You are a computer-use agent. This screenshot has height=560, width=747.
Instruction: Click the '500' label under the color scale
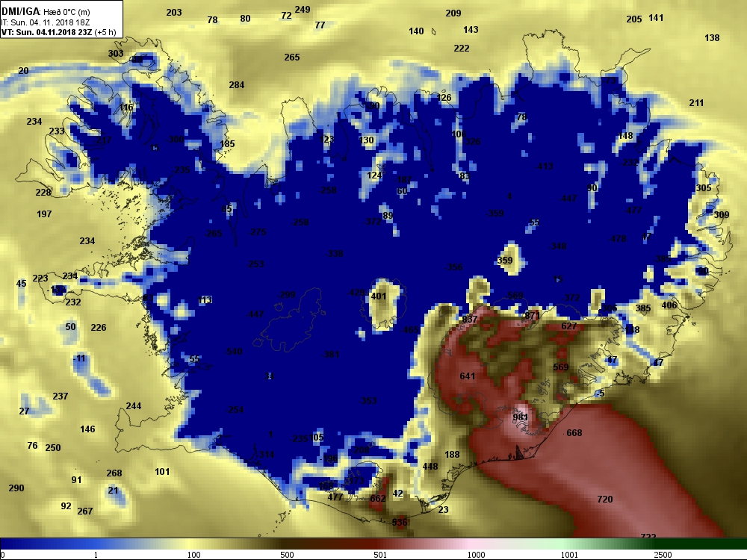[x=287, y=555]
